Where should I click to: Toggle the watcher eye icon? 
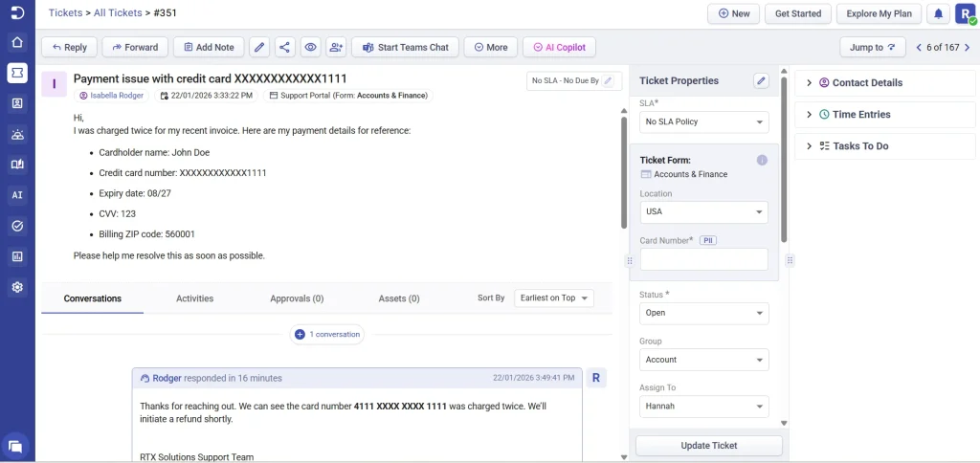click(311, 47)
